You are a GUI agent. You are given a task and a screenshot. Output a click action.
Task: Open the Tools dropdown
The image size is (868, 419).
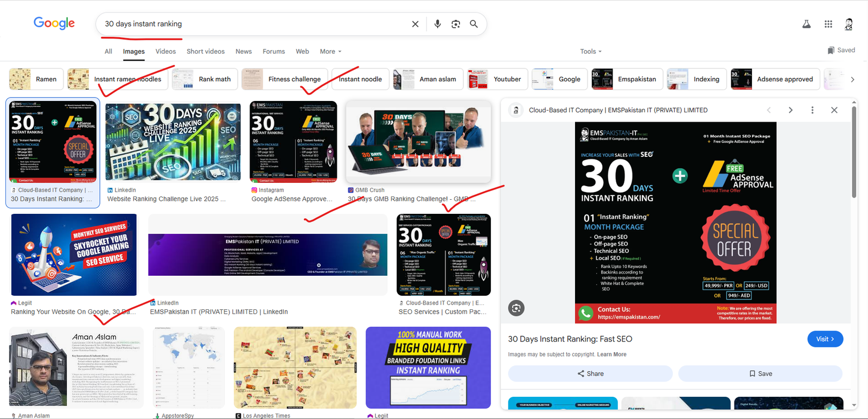pos(591,52)
